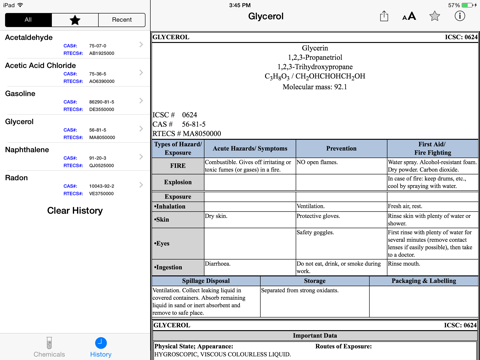
Task: Mark Glycerol as favorite with the star icon
Action: (434, 16)
